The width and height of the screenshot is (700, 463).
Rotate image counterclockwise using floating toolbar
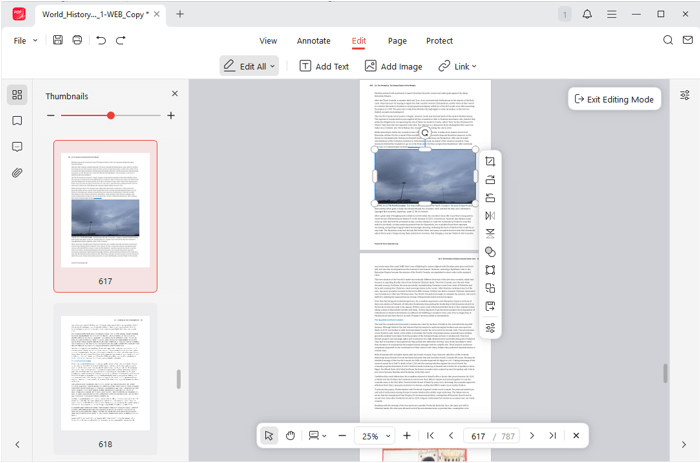[x=490, y=197]
